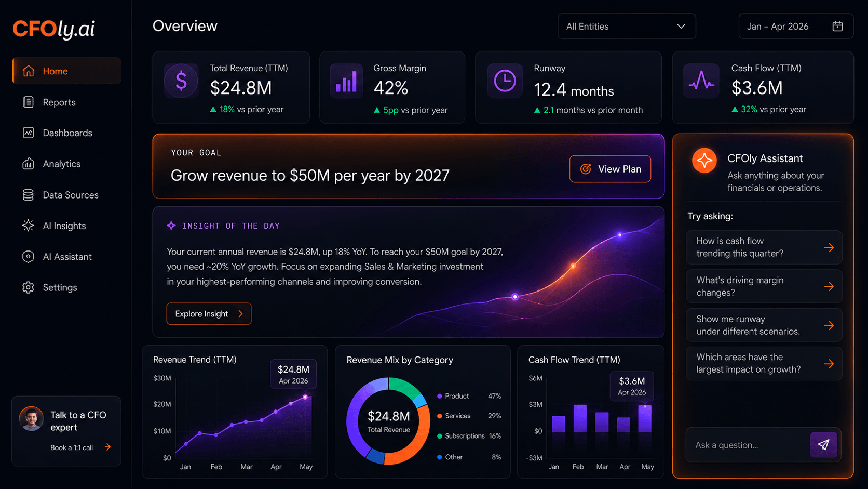Screen dimensions: 868x489
Task: Click the Apr 2026 revenue trend data point
Action: click(305, 397)
